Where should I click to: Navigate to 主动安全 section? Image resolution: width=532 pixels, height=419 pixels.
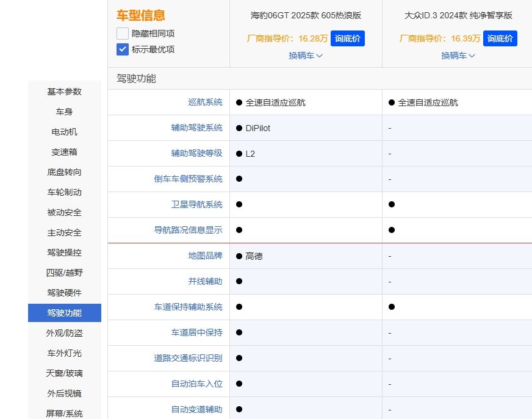coord(64,232)
